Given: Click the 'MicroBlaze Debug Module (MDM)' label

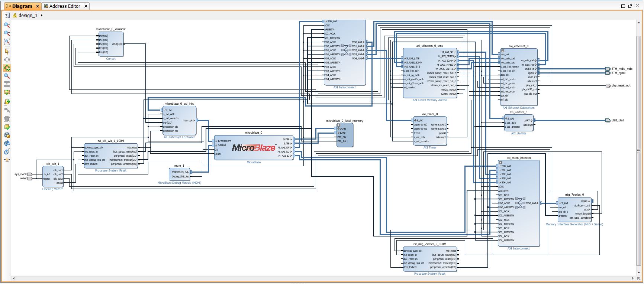Looking at the screenshot, I should point(179,183).
